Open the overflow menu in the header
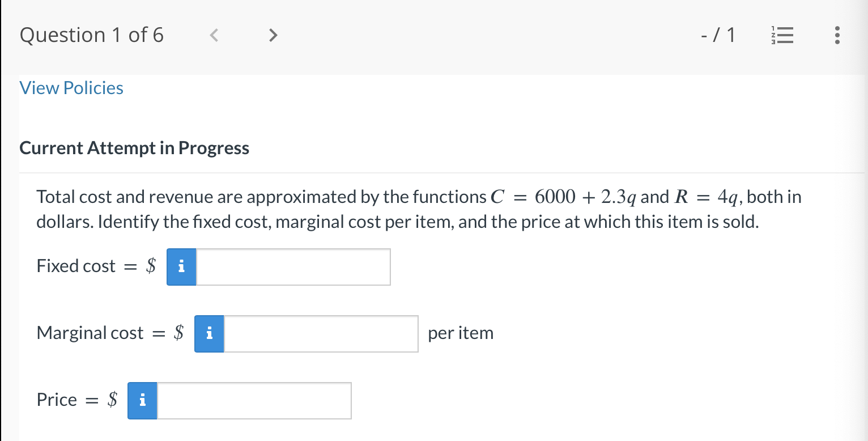 pos(837,35)
